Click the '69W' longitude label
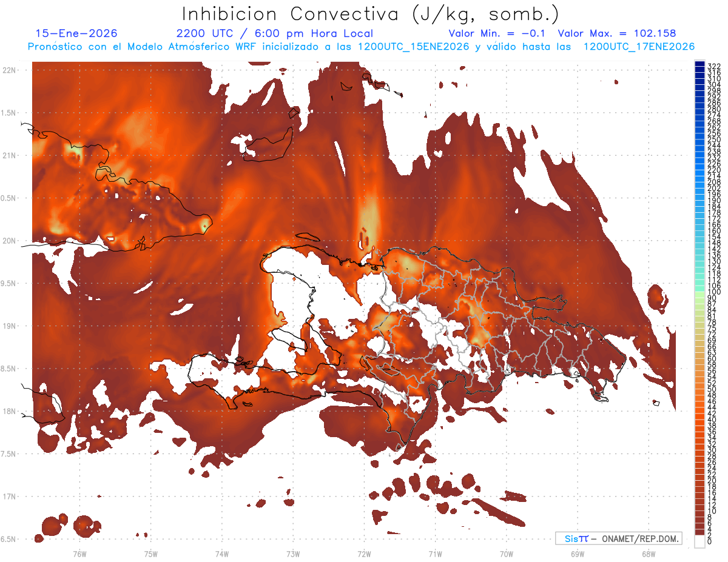 point(578,554)
